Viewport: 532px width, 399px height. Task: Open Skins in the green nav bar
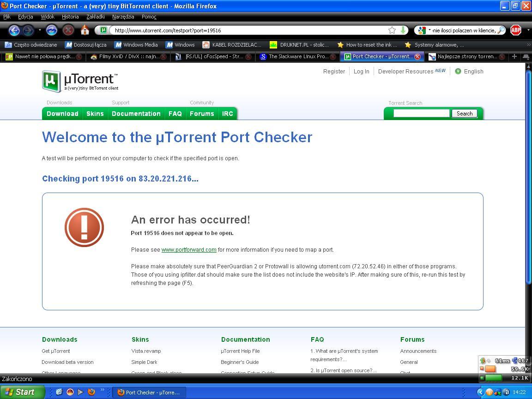click(x=95, y=114)
